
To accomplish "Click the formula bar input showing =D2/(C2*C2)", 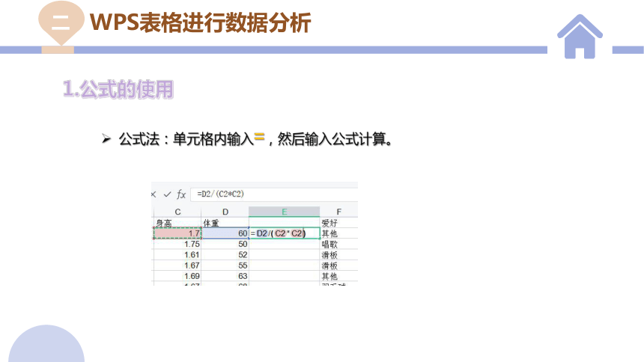I will pyautogui.click(x=274, y=194).
